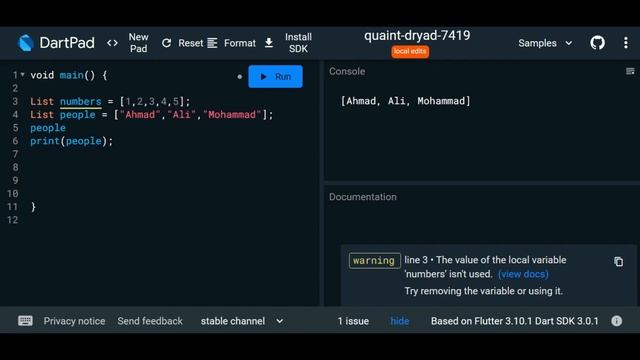This screenshot has height=360, width=640.
Task: Create a New Pad
Action: click(x=138, y=43)
